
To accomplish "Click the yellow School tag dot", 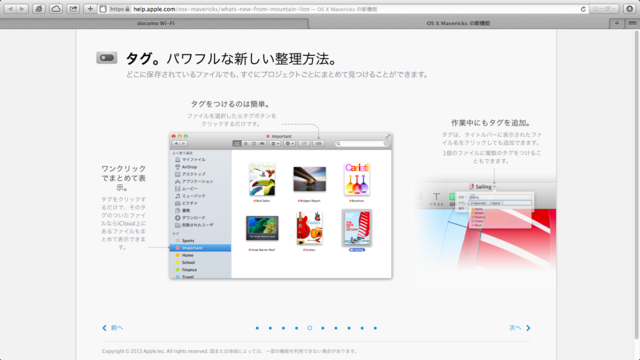I will [178, 263].
